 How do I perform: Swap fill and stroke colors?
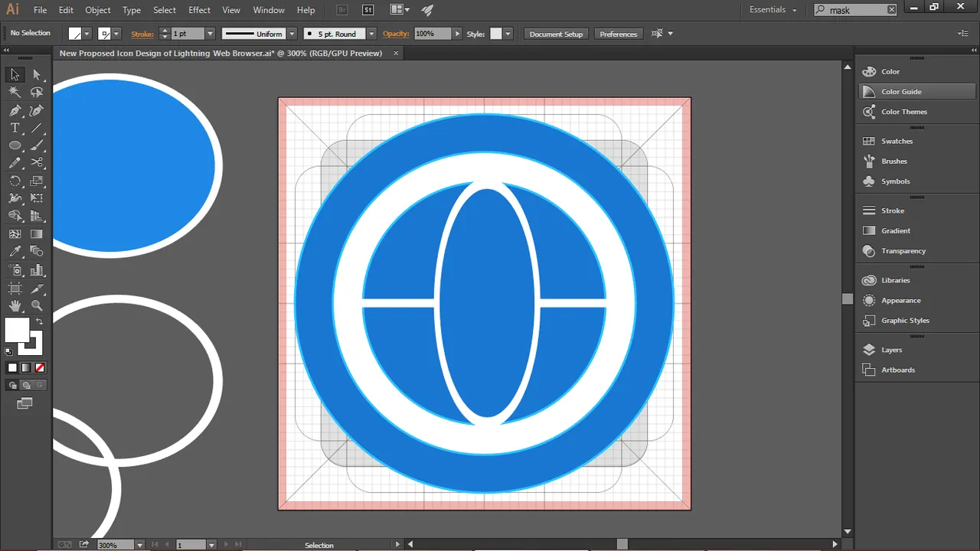point(39,321)
